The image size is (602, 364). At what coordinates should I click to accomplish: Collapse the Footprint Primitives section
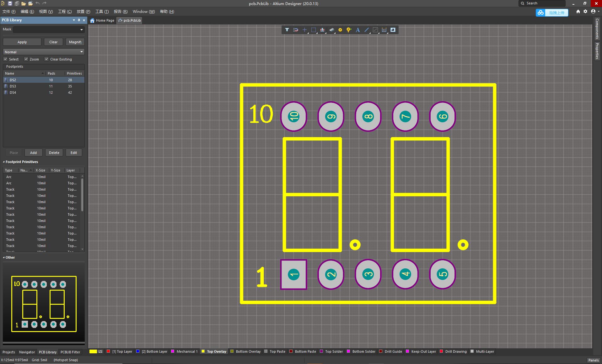click(4, 162)
